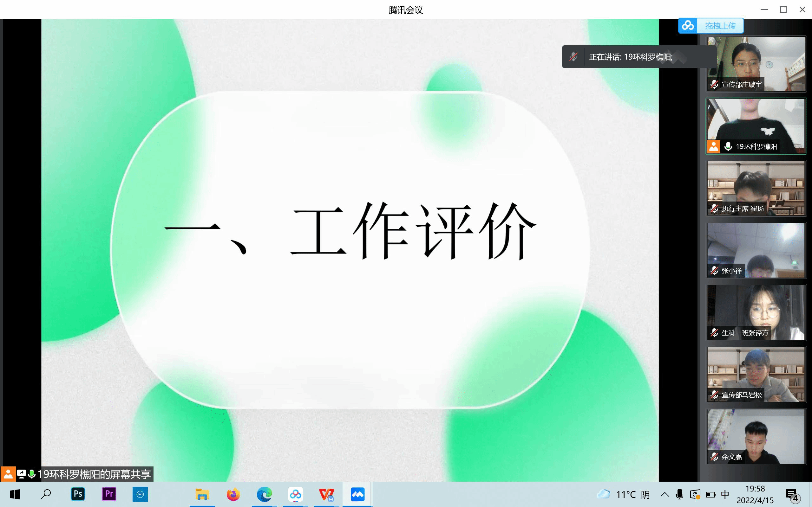Expand hidden system tray icons chevron
Image resolution: width=812 pixels, height=507 pixels.
665,494
